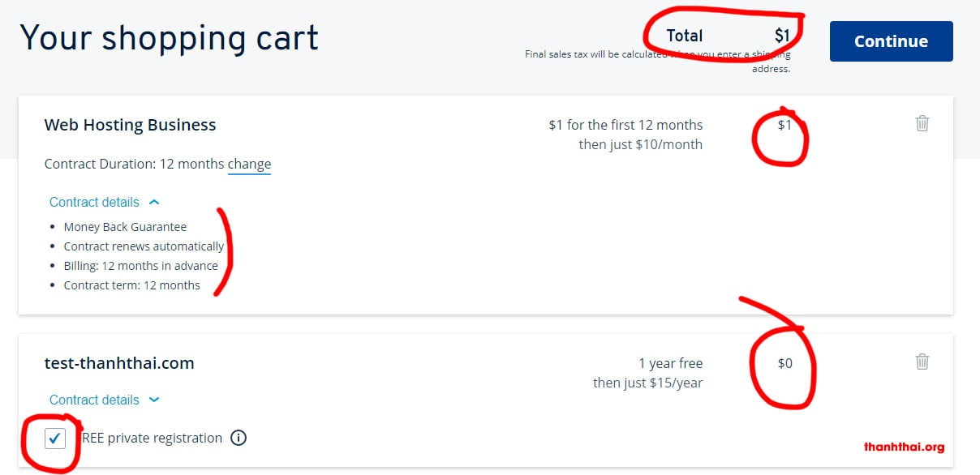Click "Contract renews automatically" list item
This screenshot has height=475, width=980.
pyautogui.click(x=144, y=246)
